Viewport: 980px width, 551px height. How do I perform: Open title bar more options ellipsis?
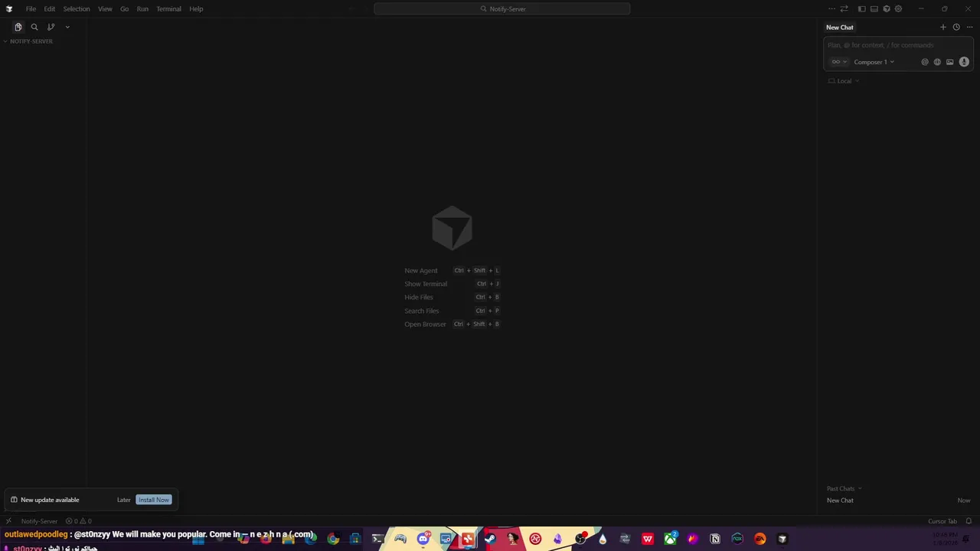(x=831, y=8)
